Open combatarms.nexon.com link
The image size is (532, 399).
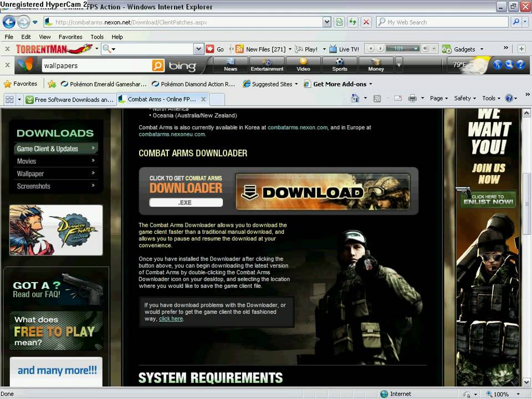tap(298, 127)
